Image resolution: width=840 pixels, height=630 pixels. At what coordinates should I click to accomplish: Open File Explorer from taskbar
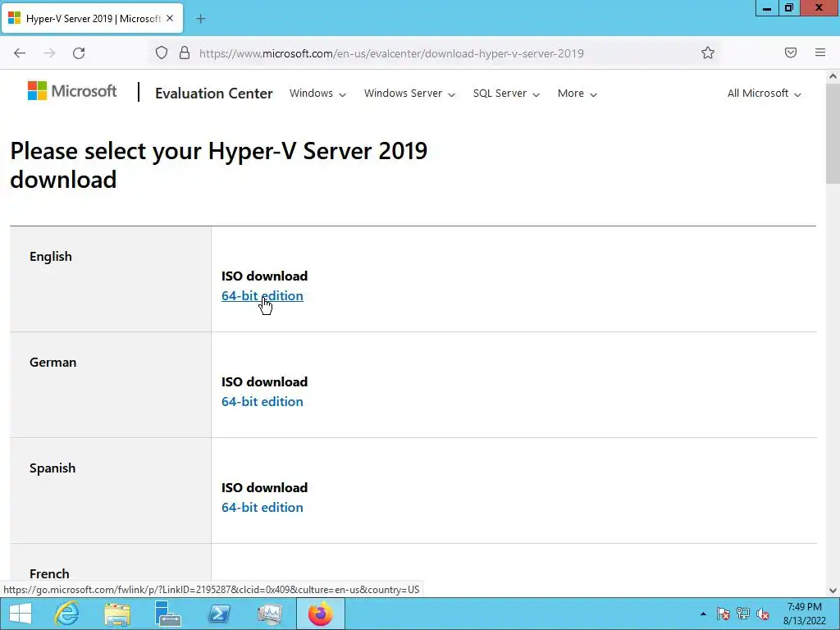pos(117,614)
